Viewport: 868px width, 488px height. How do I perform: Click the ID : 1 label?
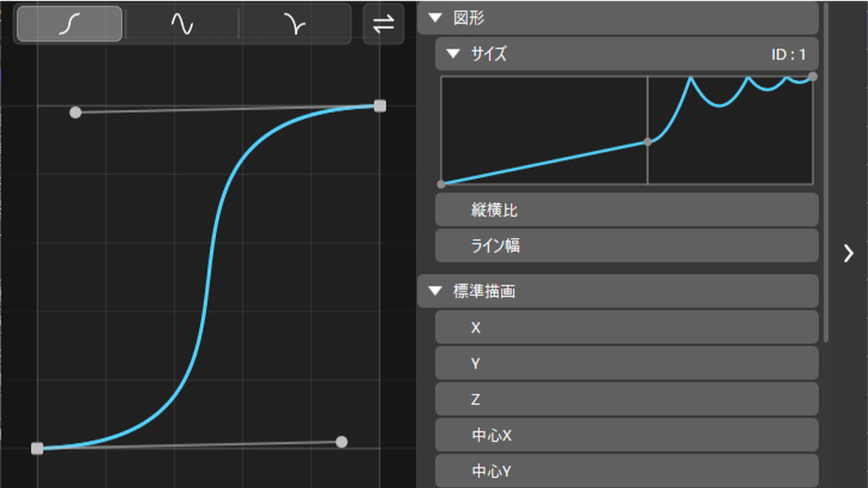pyautogui.click(x=788, y=54)
